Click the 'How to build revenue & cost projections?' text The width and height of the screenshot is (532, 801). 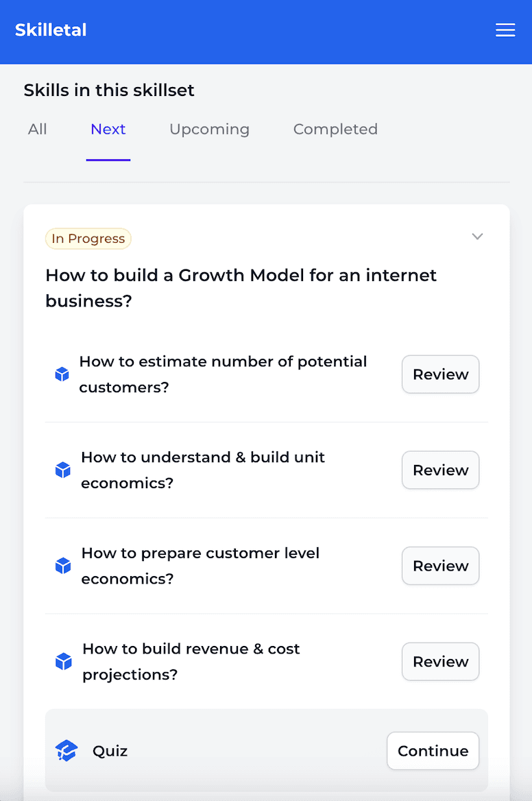click(191, 662)
